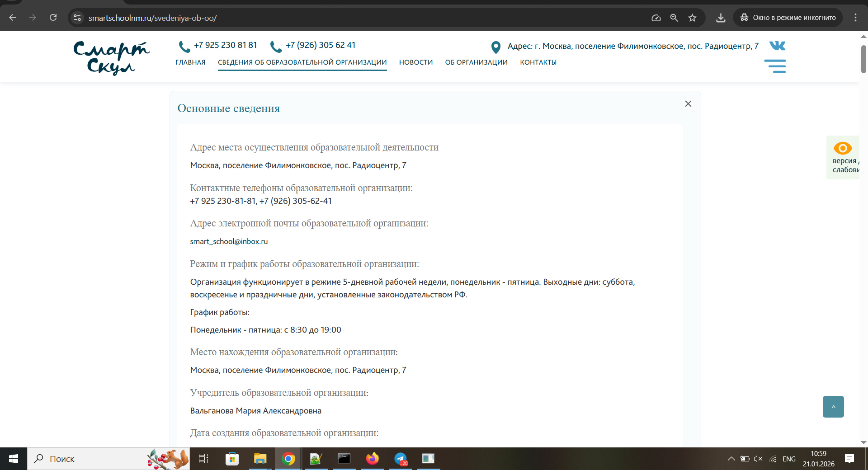Click the smart_school@inbox.ru email link
The image size is (868, 470).
[x=229, y=241]
